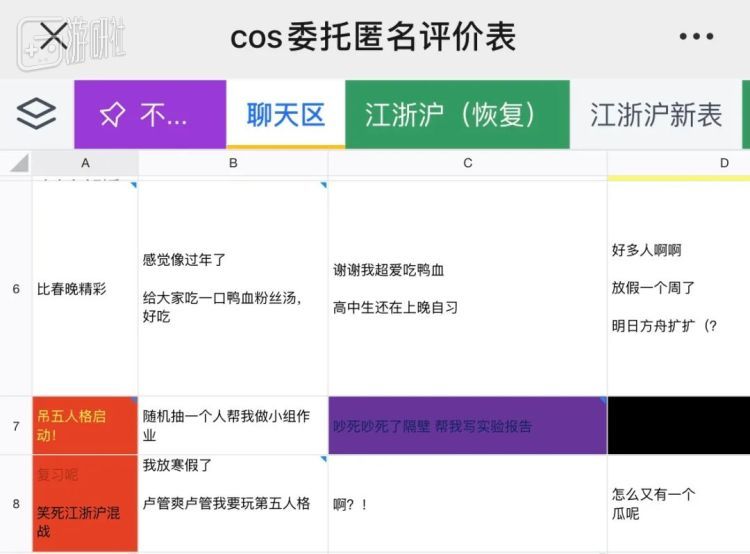Select the black cell in column D
750x554 pixels.
pyautogui.click(x=678, y=425)
